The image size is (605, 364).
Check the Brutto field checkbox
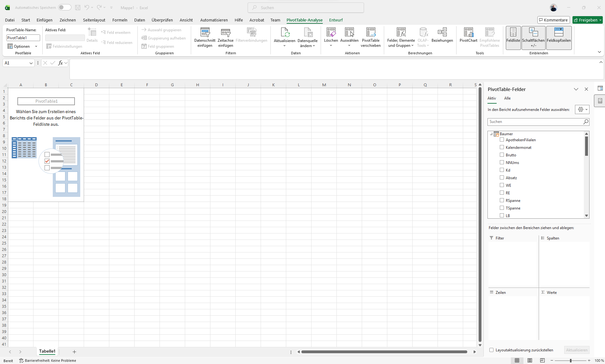coord(502,155)
